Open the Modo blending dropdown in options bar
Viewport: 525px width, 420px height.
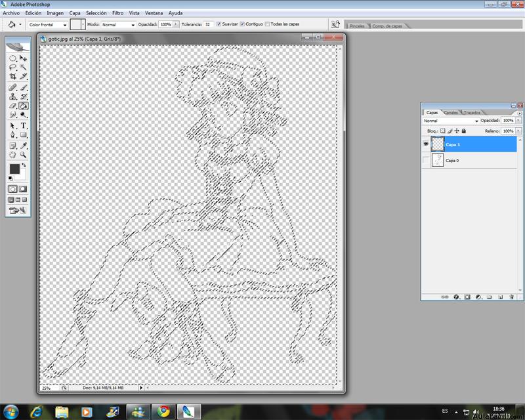pos(118,25)
